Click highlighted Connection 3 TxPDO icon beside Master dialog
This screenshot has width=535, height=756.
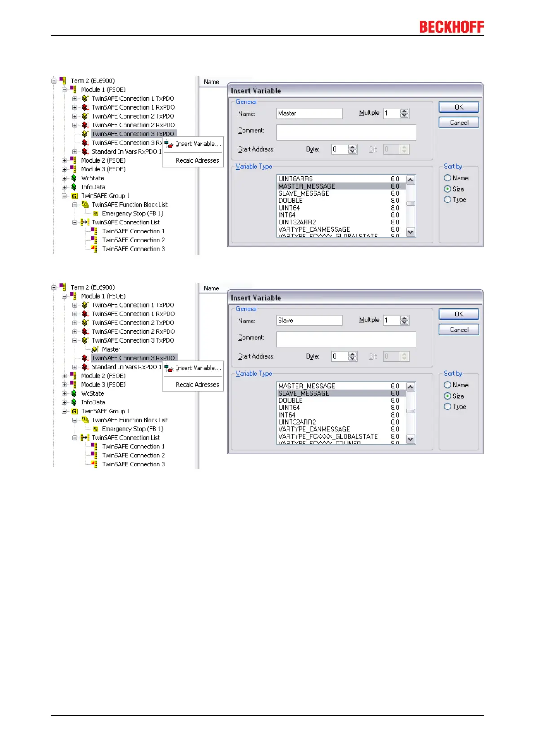pyautogui.click(x=85, y=134)
